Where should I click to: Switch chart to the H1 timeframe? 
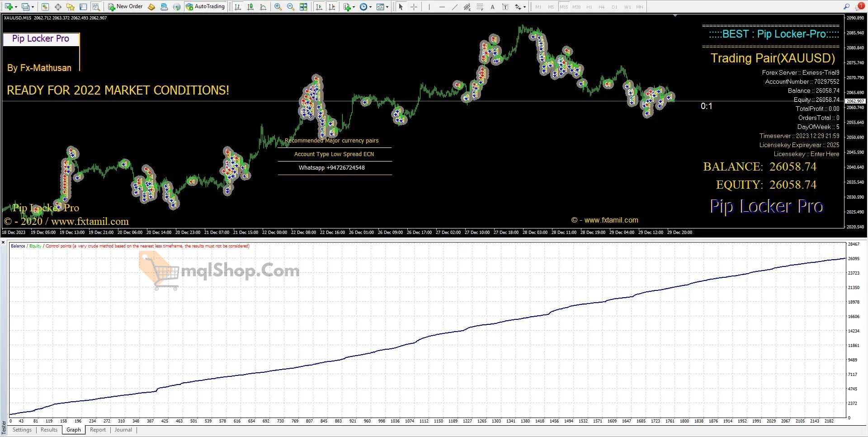pyautogui.click(x=589, y=7)
